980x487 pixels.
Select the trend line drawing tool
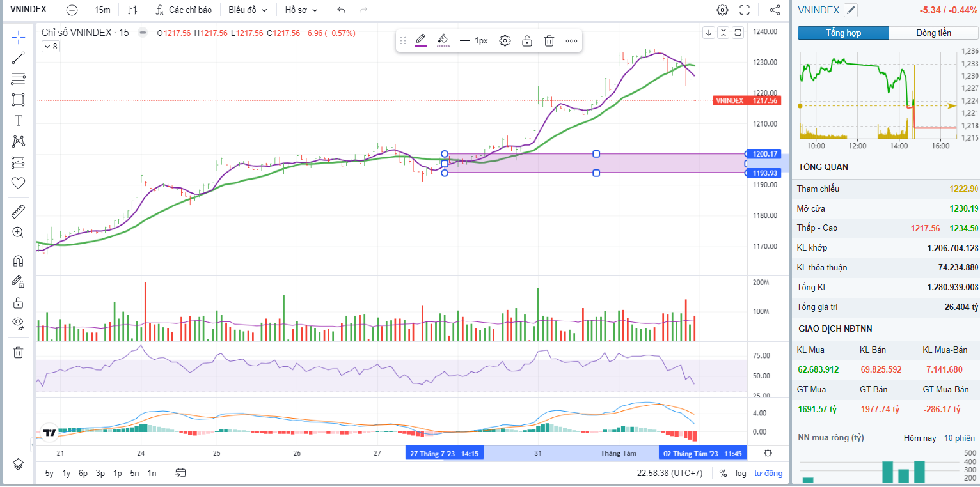coord(19,58)
